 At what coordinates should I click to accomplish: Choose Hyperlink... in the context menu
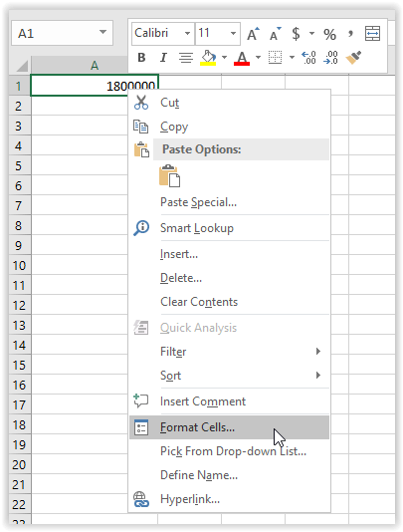pyautogui.click(x=229, y=499)
